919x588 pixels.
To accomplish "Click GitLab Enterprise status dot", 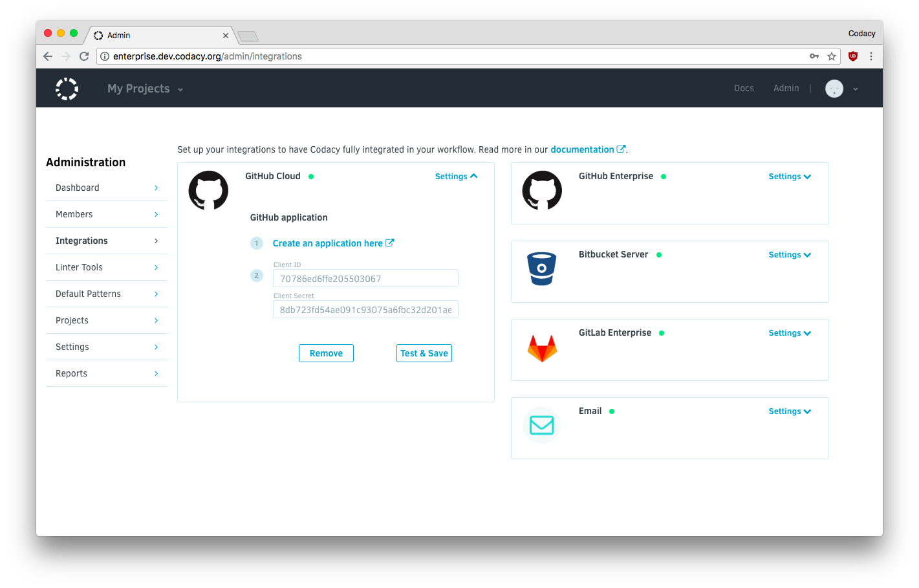I will (x=662, y=333).
